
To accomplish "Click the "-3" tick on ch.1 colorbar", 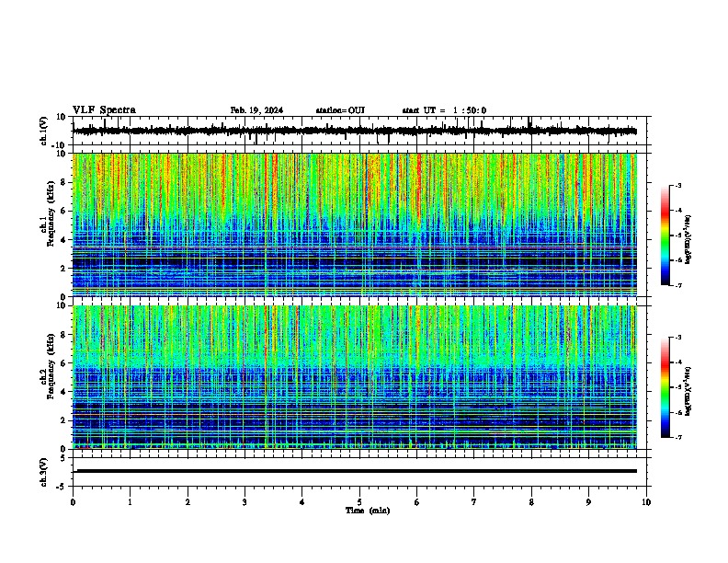I will pos(677,186).
